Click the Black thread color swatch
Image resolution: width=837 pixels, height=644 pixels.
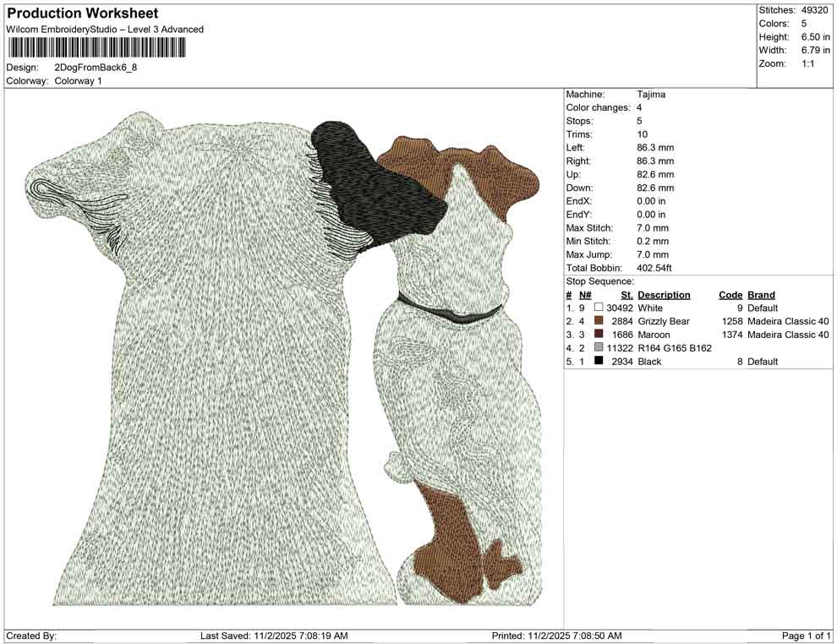(599, 361)
